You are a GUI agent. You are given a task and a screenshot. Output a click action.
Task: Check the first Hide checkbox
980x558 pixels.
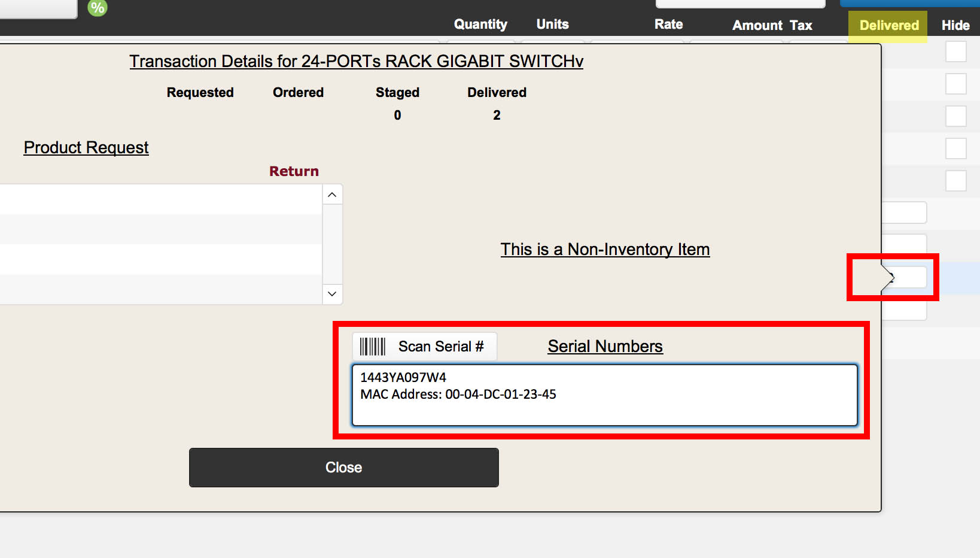point(955,51)
